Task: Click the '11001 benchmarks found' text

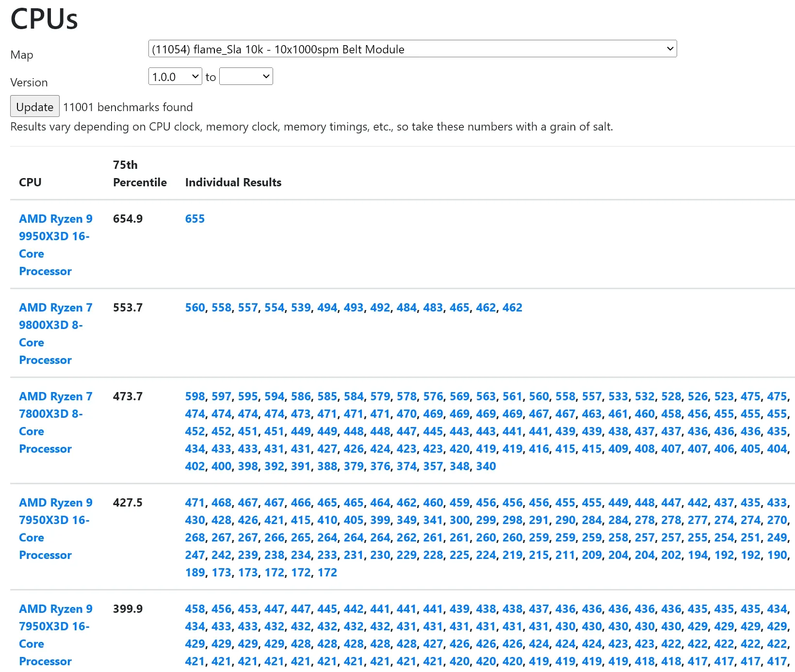Action: point(128,107)
